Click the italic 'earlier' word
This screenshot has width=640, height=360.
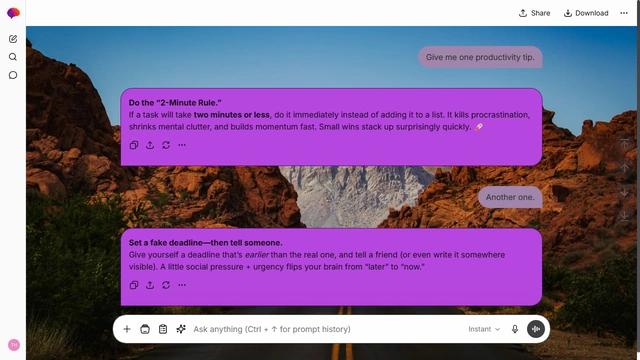[256, 255]
